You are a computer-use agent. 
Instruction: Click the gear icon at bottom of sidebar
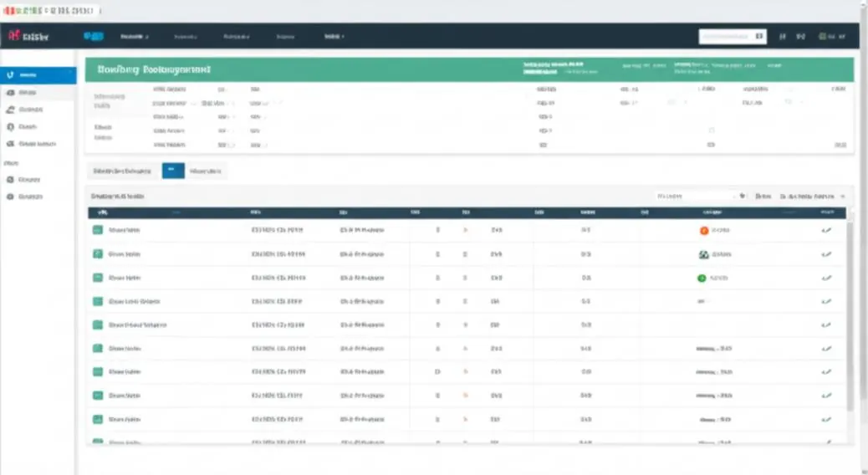coord(10,197)
